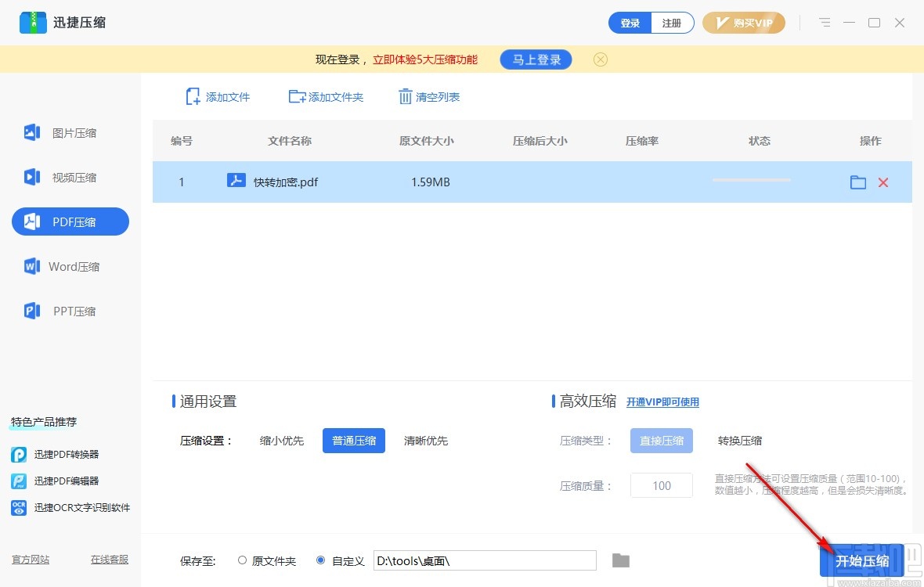The height and width of the screenshot is (587, 924).
Task: Clear the list with 清空列表
Action: pos(430,96)
